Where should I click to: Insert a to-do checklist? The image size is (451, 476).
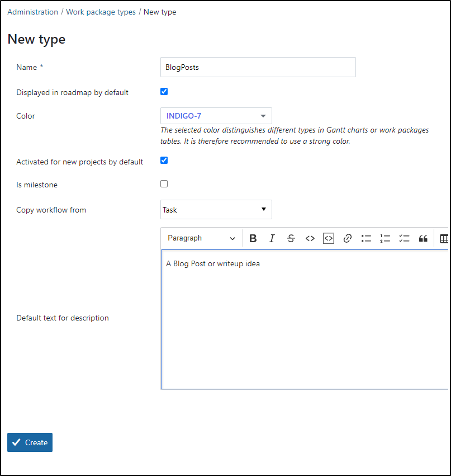point(404,238)
